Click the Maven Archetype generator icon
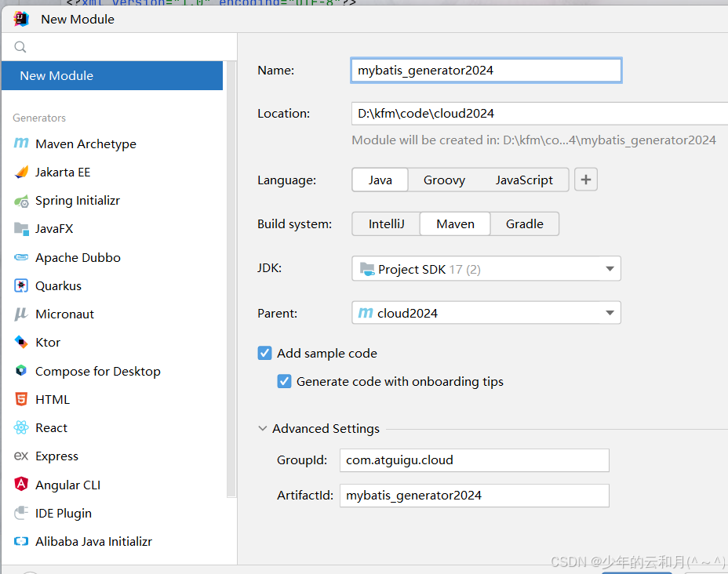The width and height of the screenshot is (728, 574). [21, 143]
